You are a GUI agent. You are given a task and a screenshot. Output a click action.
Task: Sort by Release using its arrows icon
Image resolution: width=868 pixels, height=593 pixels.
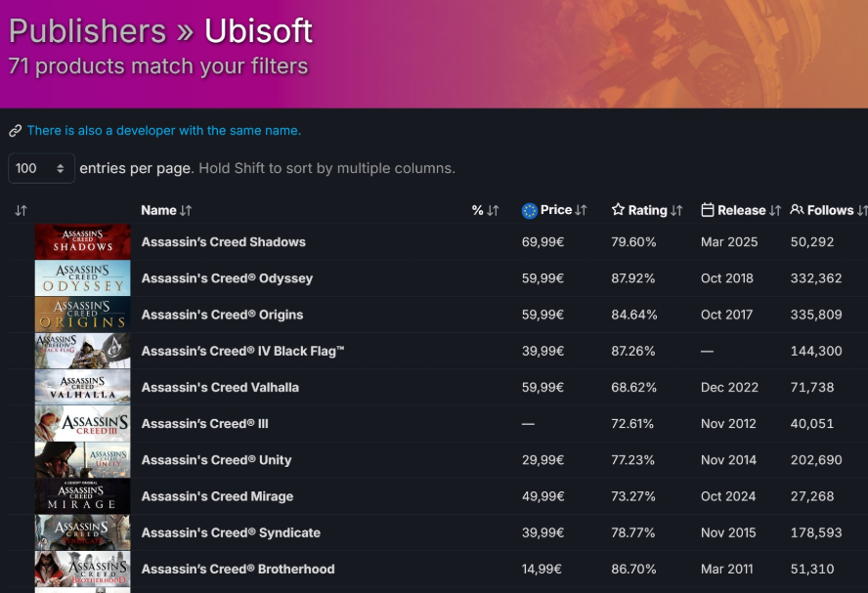pyautogui.click(x=775, y=211)
